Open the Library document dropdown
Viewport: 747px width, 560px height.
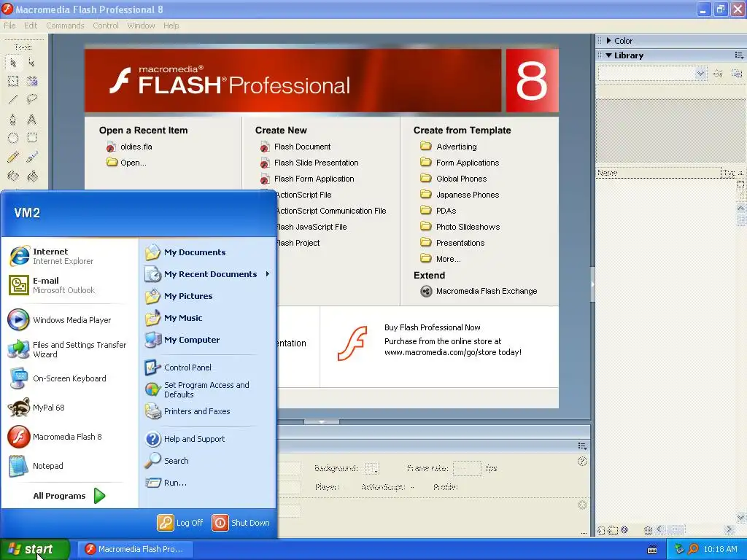point(700,74)
